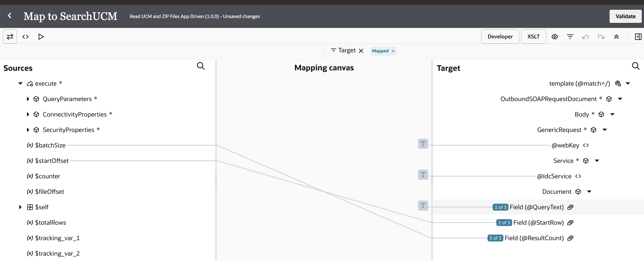
Task: Expand the QueryParameters source node
Action: tap(28, 99)
